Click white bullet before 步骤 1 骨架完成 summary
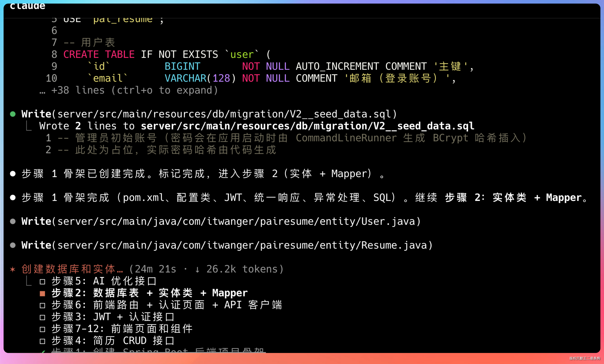The width and height of the screenshot is (604, 364). pyautogui.click(x=13, y=198)
